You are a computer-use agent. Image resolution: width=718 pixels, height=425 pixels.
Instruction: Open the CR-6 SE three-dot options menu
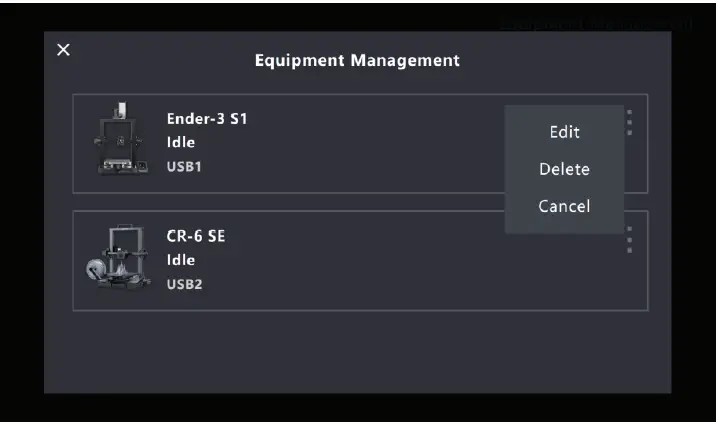click(x=629, y=240)
